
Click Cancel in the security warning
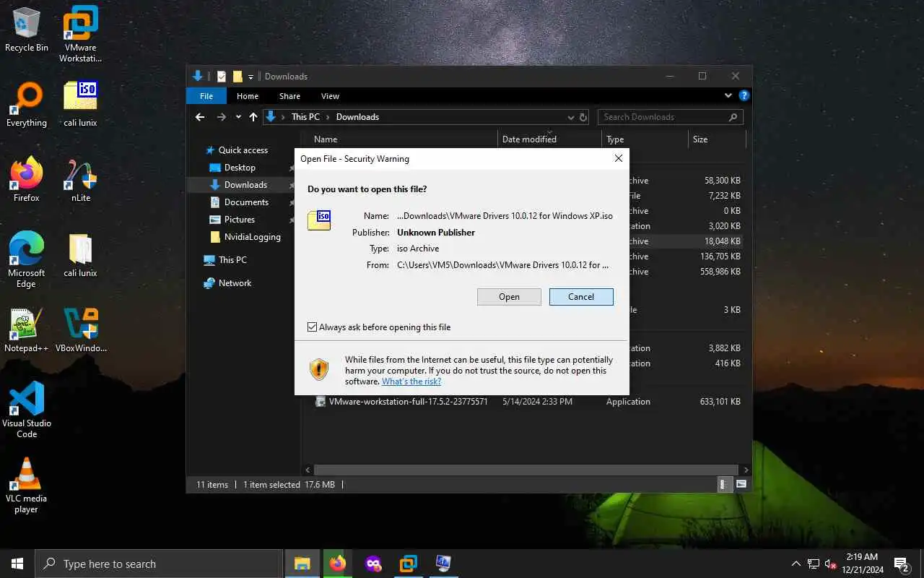(x=581, y=297)
